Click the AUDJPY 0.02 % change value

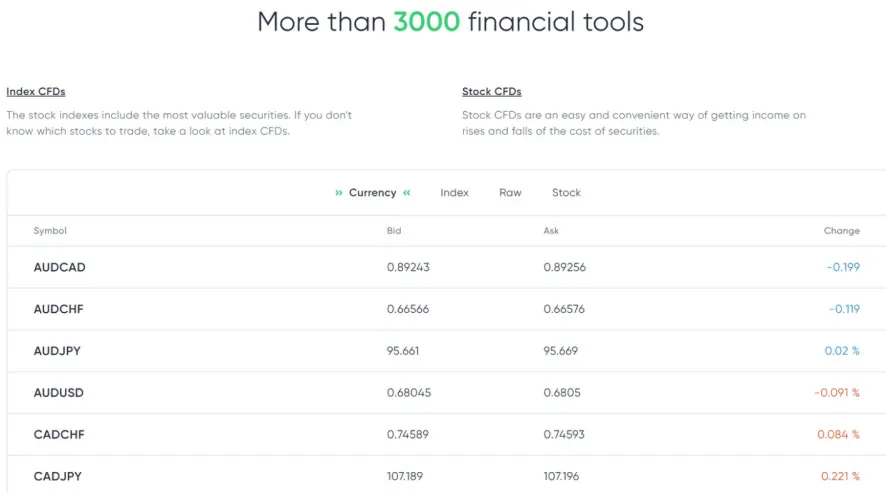tap(841, 351)
